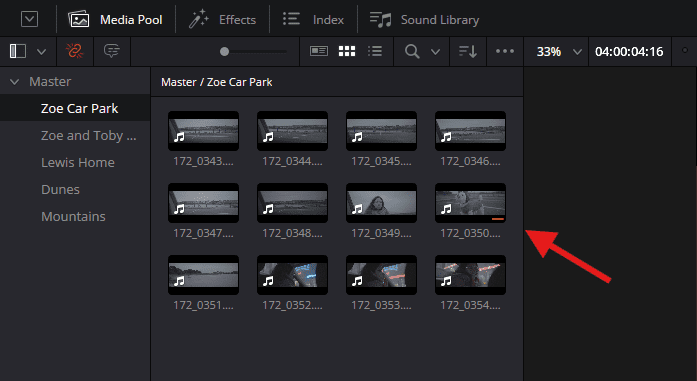The height and width of the screenshot is (381, 697).
Task: Open the Index panel
Action: tap(313, 20)
